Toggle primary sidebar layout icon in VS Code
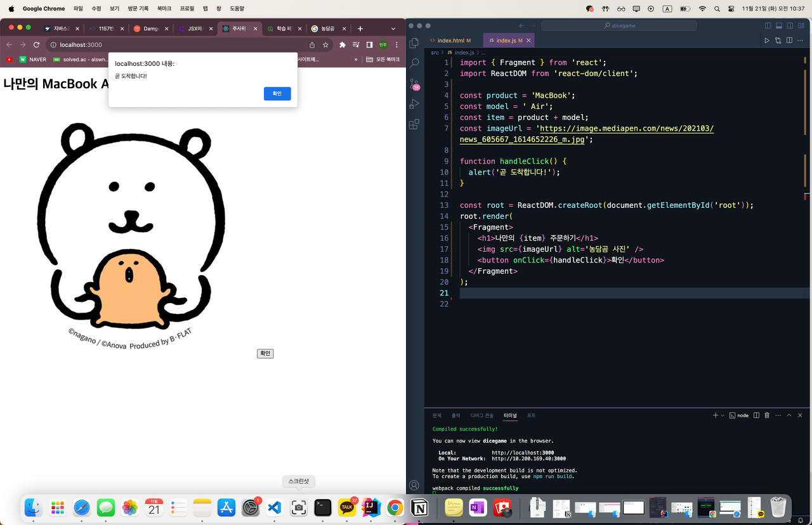 (x=768, y=26)
